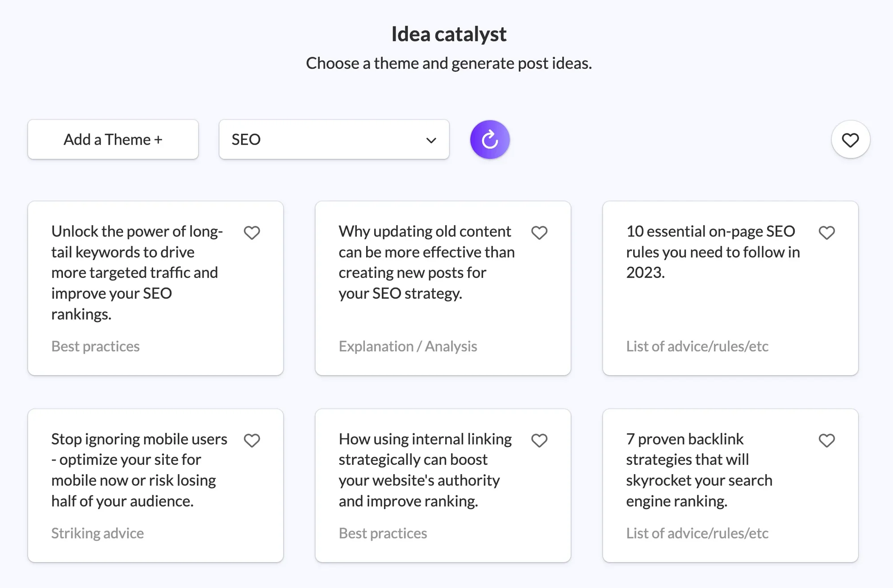Favorite the internal linking idea
893x588 pixels.
pos(539,440)
